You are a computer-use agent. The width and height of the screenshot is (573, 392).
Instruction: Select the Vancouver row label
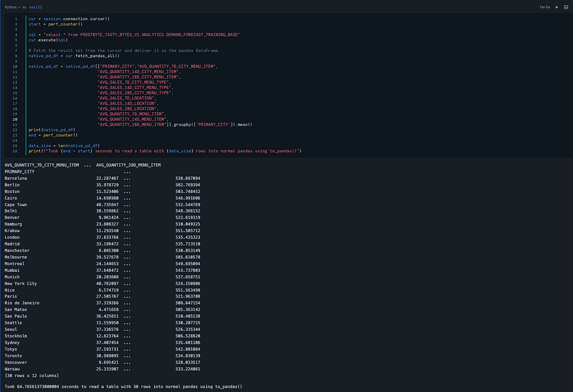[x=16, y=362]
